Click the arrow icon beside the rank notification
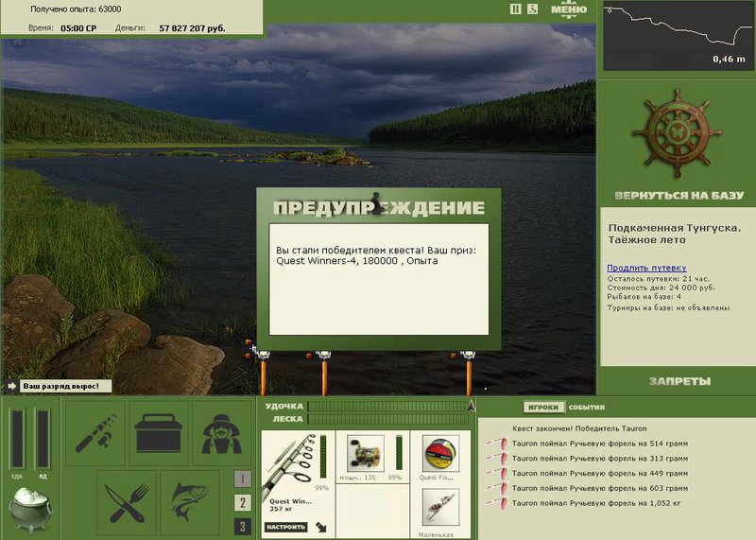This screenshot has height=540, width=756. [x=11, y=386]
